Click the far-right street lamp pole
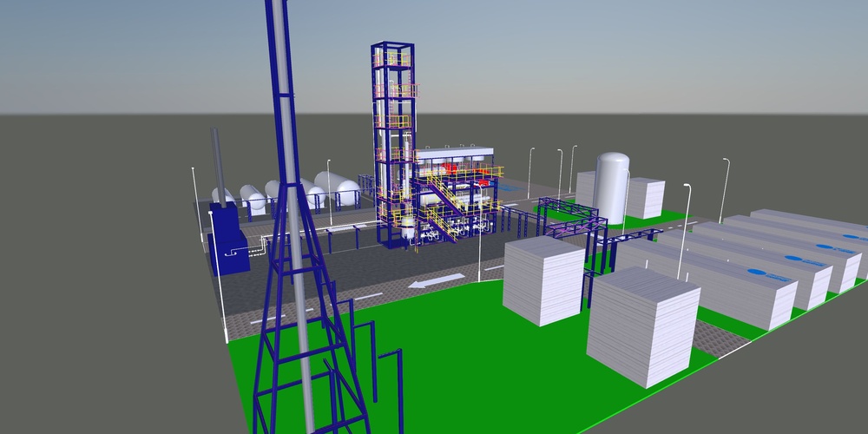This screenshot has height=434, width=868. 724,189
